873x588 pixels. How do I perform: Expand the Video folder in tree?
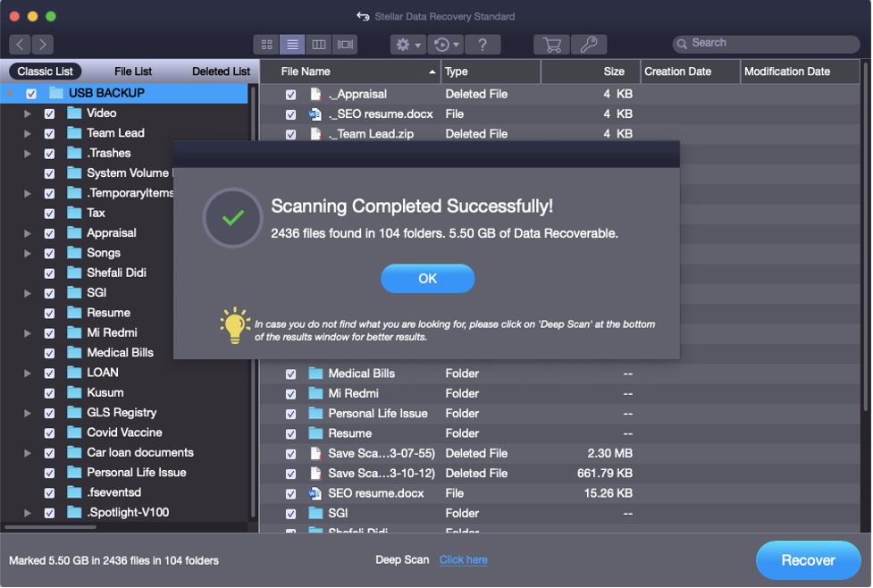pos(28,113)
